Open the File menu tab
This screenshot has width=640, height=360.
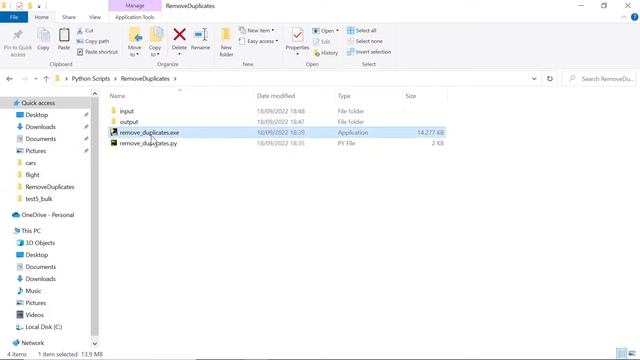(x=14, y=17)
